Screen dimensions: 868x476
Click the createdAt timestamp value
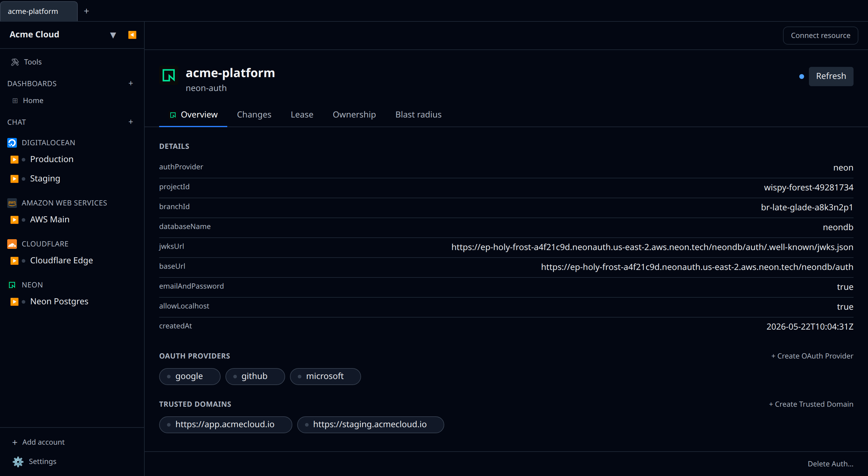pos(810,327)
